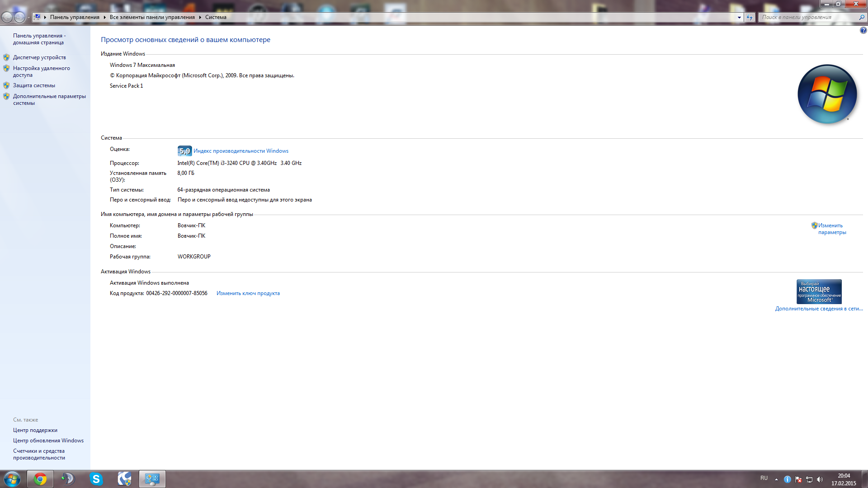868x488 pixels.
Task: Click '64-разрядная операционная система' text
Action: (224, 190)
